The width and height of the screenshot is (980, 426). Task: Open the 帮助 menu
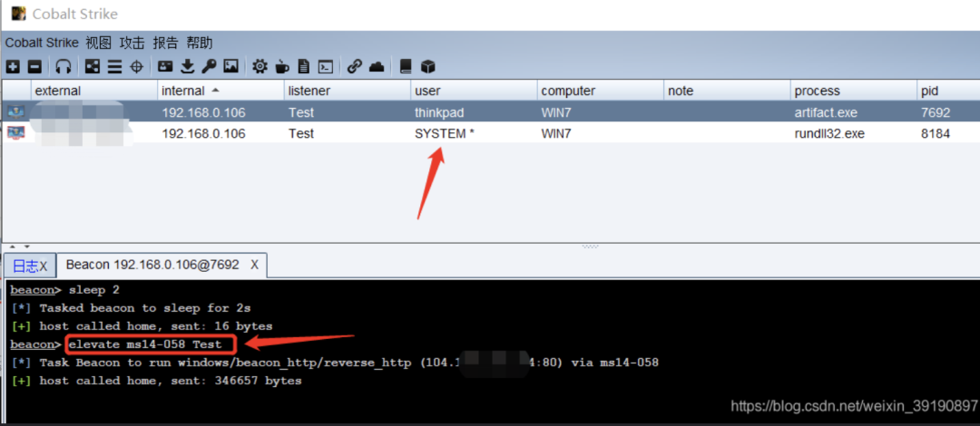click(x=200, y=44)
